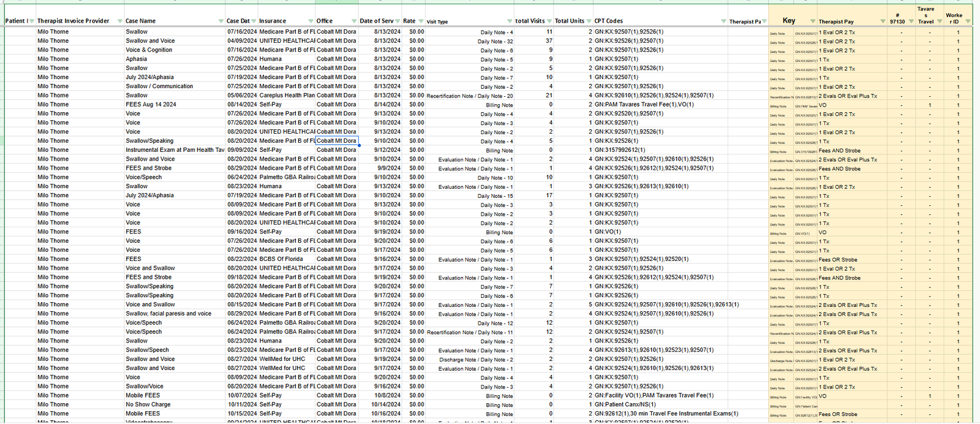Screen dimensions: 980x424
Task: Select the case date 08/22/2024 cell
Action: tap(242, 259)
